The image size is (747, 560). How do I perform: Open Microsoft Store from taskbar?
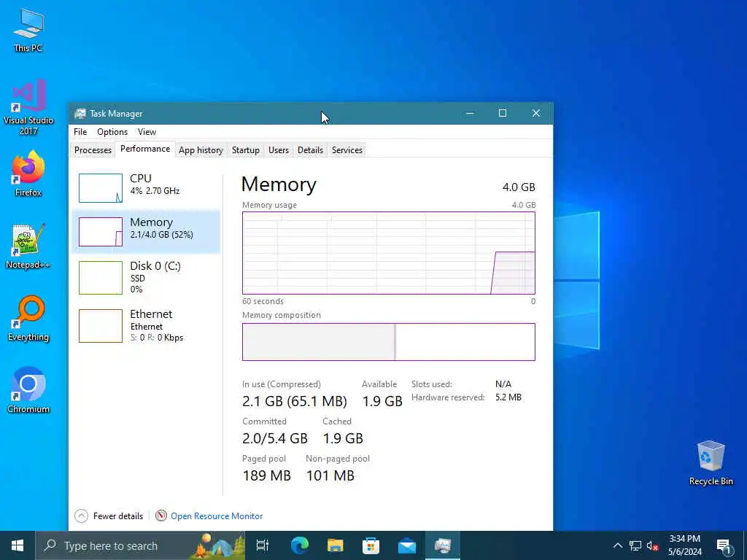[x=371, y=545]
